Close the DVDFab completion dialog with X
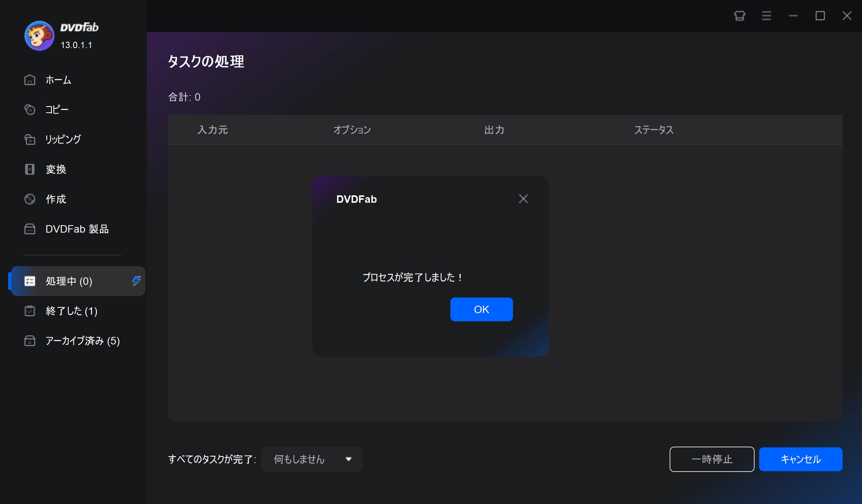The image size is (862, 504). [x=523, y=199]
